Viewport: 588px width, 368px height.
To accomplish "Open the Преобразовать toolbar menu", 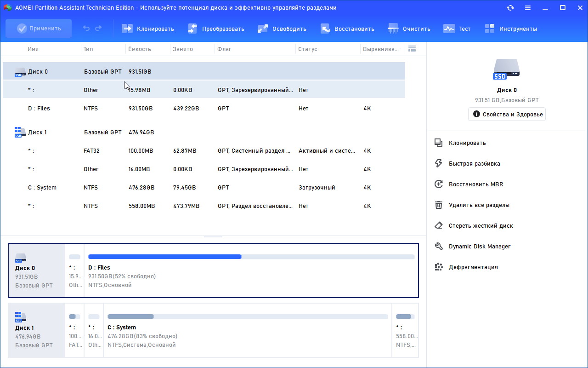I will [216, 29].
